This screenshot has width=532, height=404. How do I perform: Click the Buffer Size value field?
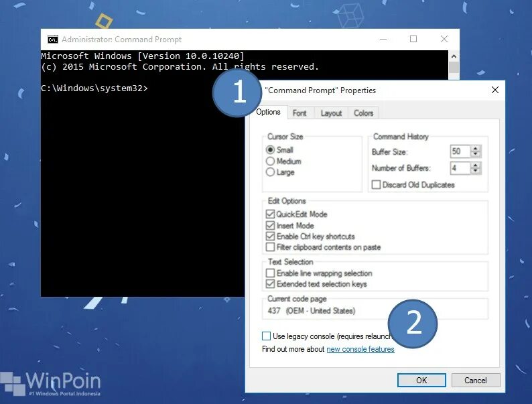pos(460,151)
